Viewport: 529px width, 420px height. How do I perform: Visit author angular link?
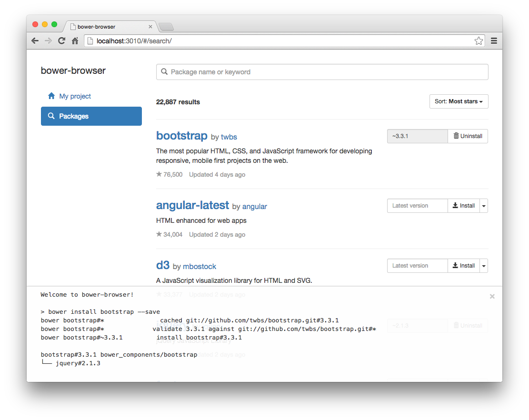click(254, 207)
